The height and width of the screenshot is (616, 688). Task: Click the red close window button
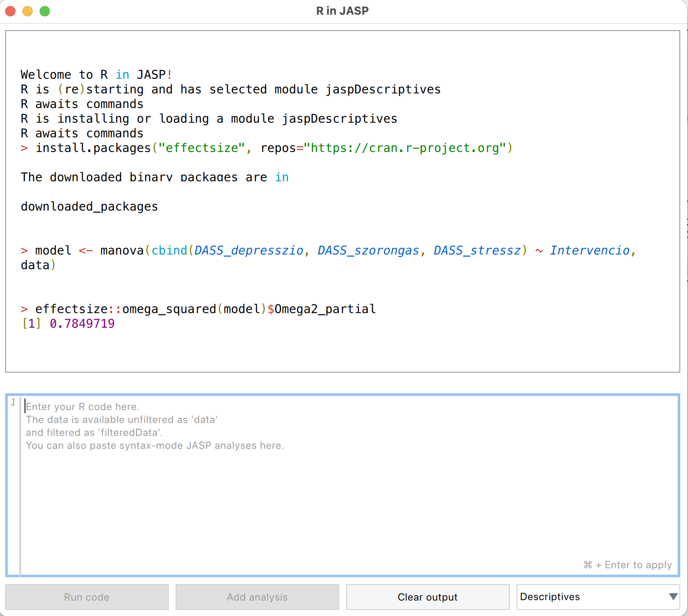(x=11, y=11)
